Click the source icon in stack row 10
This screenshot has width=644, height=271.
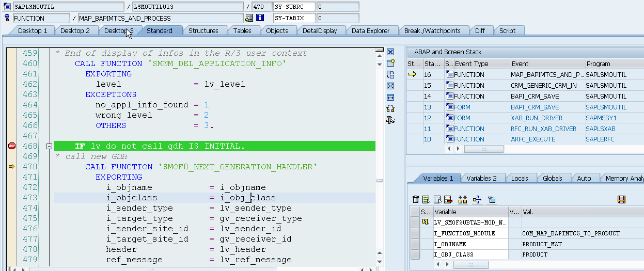449,139
